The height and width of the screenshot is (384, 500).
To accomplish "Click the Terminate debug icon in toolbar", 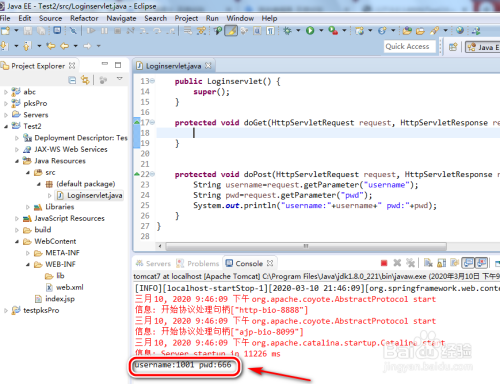I will (x=117, y=31).
